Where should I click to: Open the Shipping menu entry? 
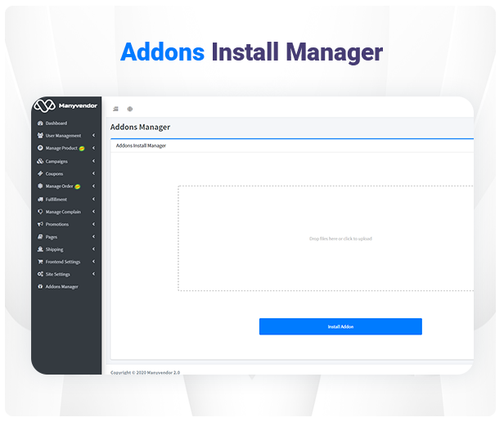54,249
